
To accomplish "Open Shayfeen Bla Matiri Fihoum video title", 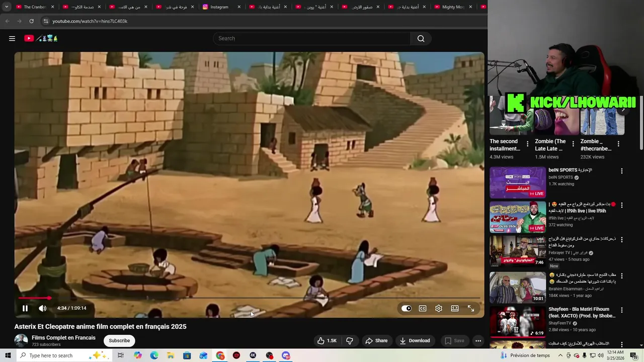I will pyautogui.click(x=582, y=312).
